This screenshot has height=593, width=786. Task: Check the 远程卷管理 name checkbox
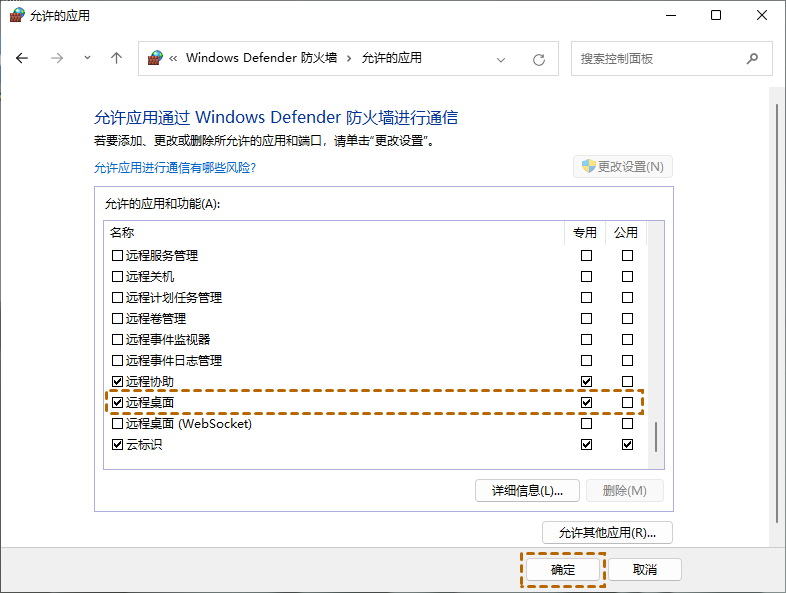click(x=117, y=319)
